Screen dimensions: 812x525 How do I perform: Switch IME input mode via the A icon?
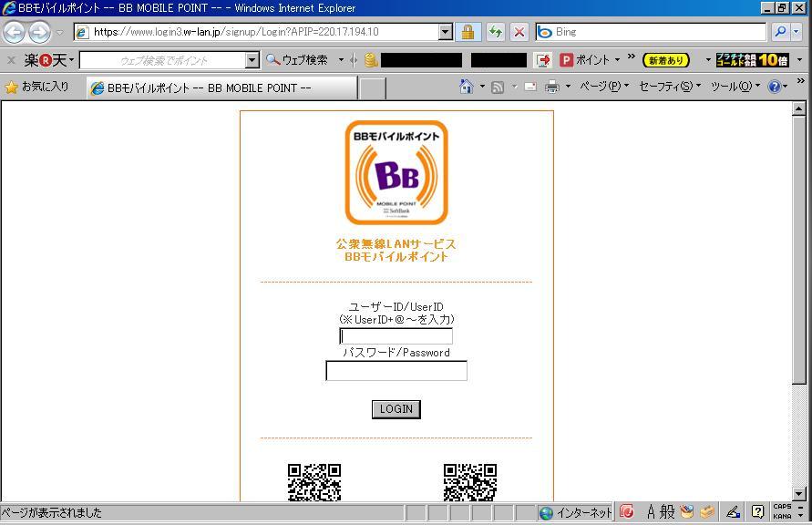pyautogui.click(x=651, y=512)
